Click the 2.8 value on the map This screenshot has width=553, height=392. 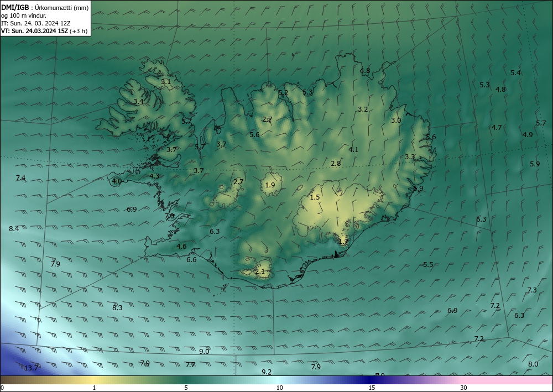336,164
